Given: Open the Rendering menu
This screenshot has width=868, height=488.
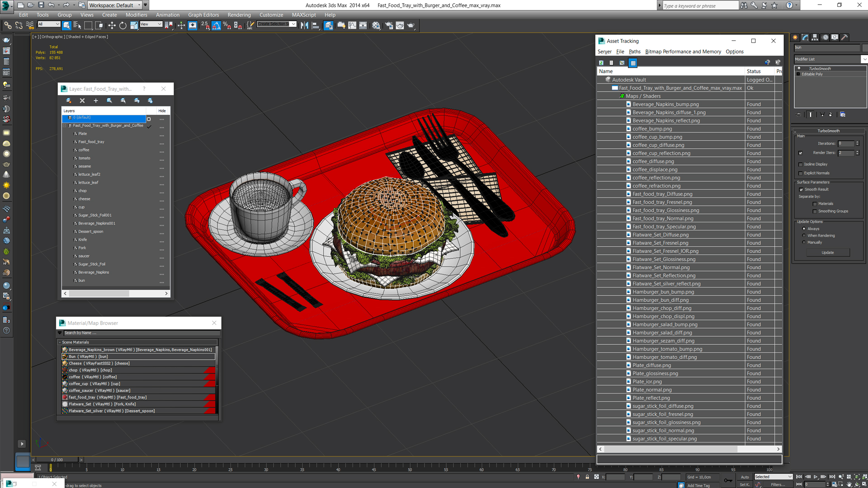Looking at the screenshot, I should tap(239, 15).
